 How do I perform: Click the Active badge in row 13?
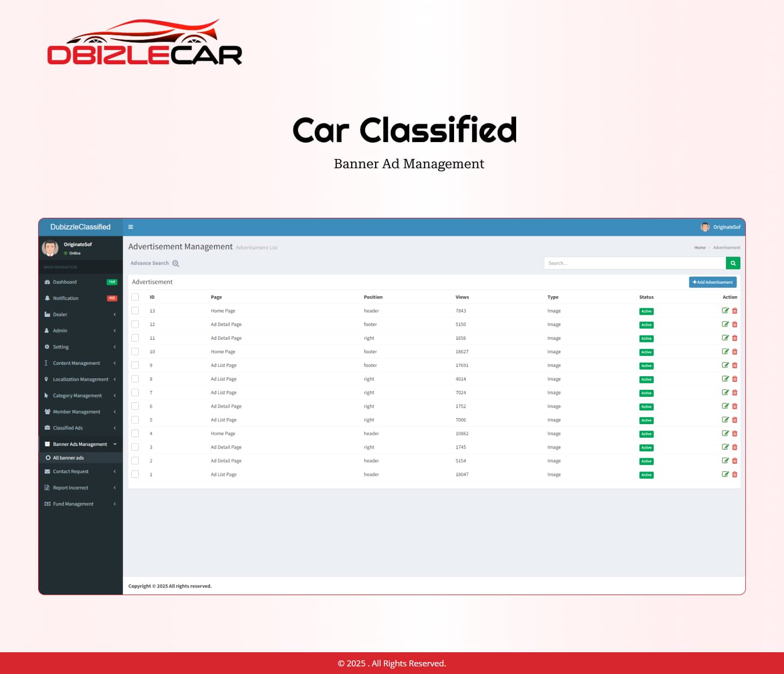coord(646,311)
